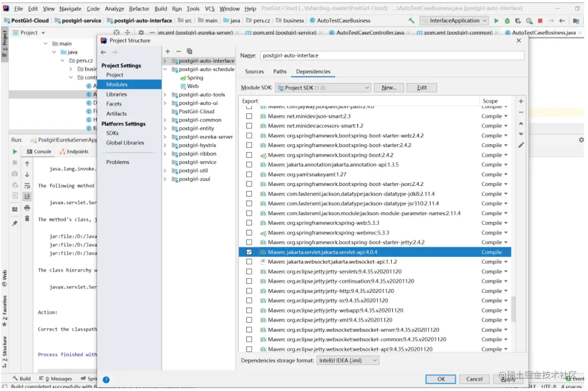Change scope of spring-webmvc:5.3.3 dependency
Image resolution: width=588 pixels, height=391 pixels.
pos(494,233)
